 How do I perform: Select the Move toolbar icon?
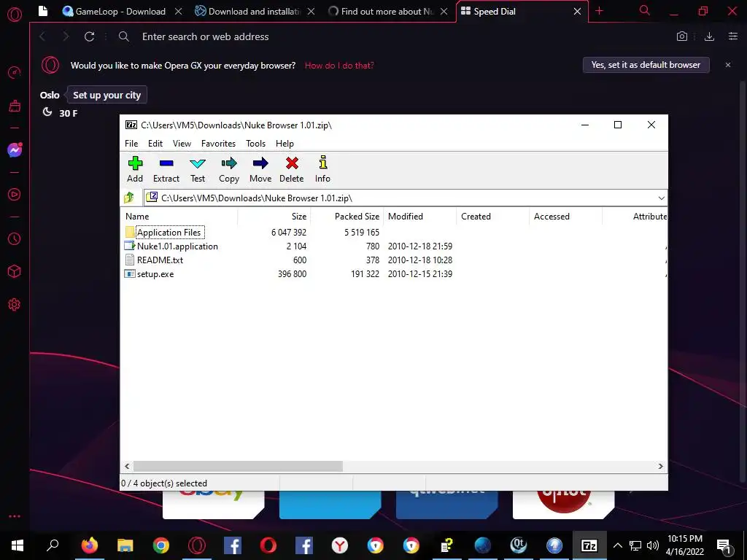(260, 163)
